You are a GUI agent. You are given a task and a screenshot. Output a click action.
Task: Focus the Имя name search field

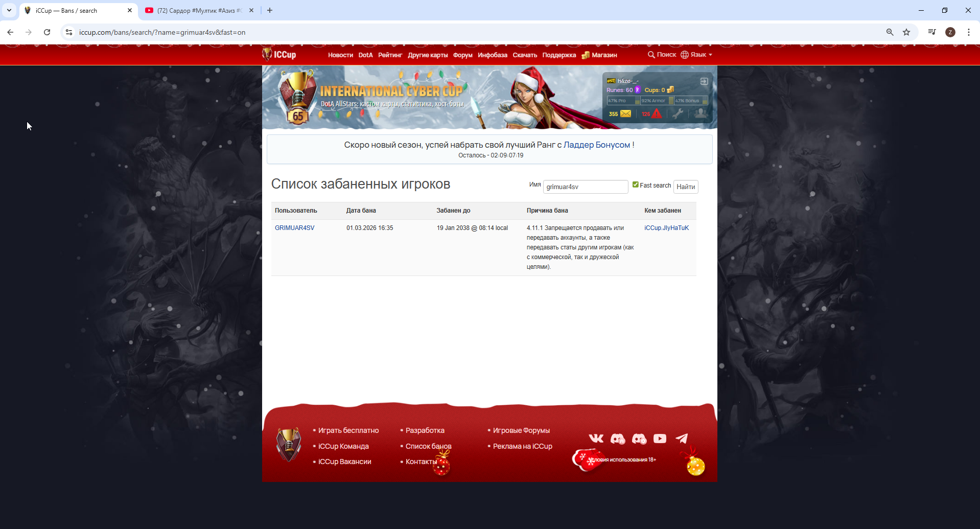coord(586,187)
